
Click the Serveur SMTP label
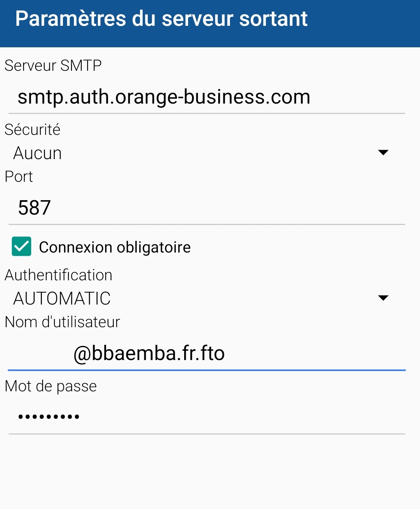pos(53,66)
